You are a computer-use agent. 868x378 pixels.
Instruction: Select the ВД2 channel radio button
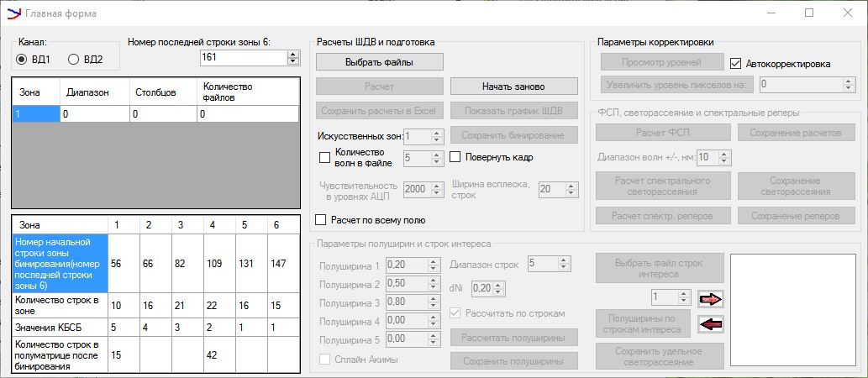(73, 59)
